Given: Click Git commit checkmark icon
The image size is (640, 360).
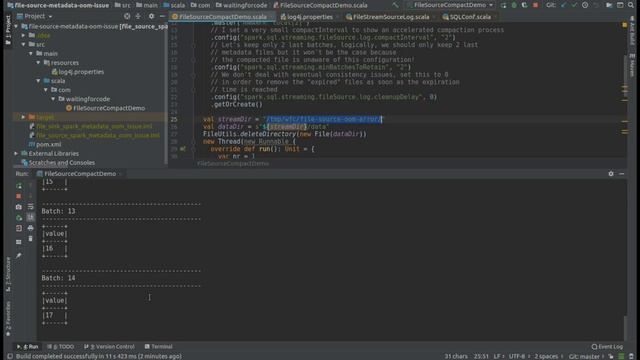Looking at the screenshot, I should 574,5.
